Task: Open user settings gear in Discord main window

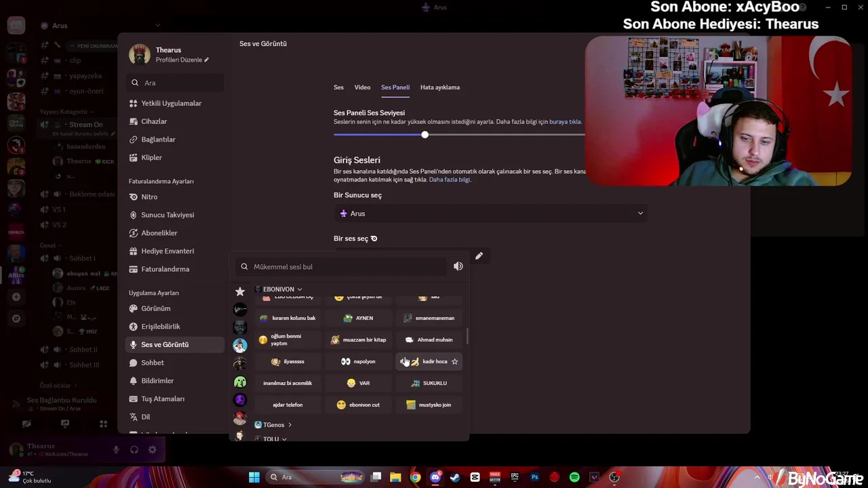Action: [153, 449]
